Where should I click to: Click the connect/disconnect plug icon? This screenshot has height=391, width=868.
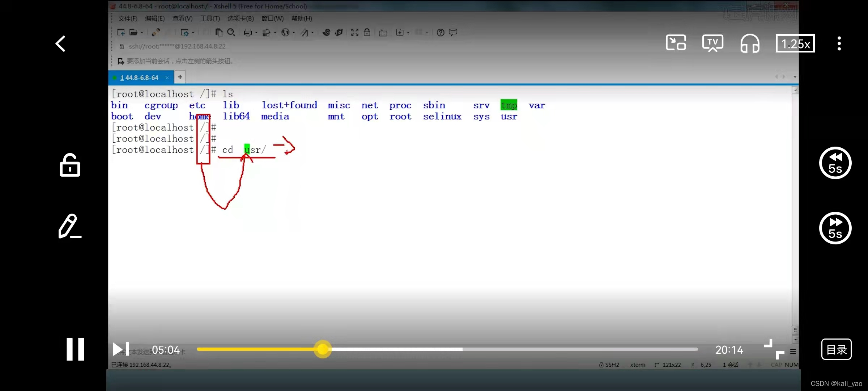pyautogui.click(x=156, y=33)
